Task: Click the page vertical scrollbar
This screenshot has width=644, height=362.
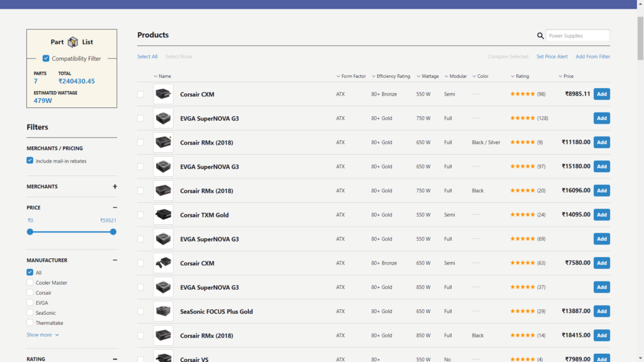Action: 640,38
